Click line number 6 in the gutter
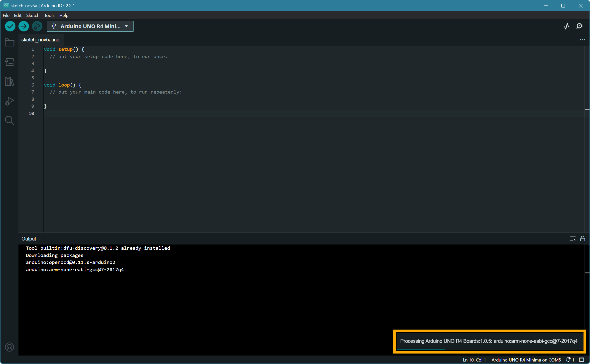The width and height of the screenshot is (590, 364). (x=33, y=85)
